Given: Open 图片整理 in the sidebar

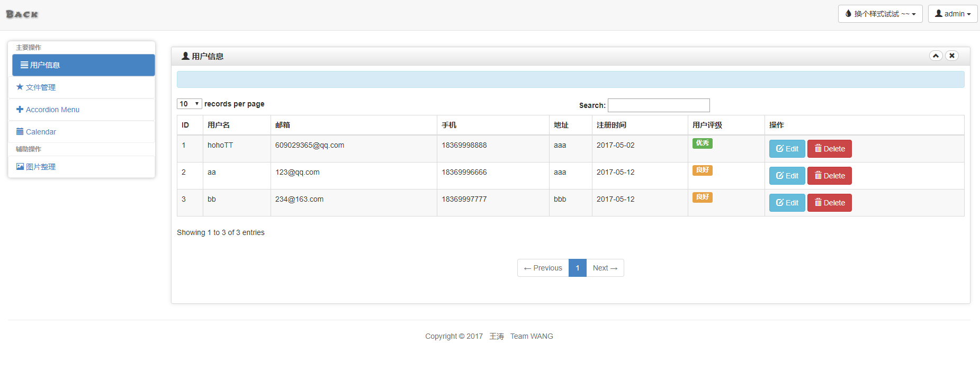Looking at the screenshot, I should click(x=82, y=167).
